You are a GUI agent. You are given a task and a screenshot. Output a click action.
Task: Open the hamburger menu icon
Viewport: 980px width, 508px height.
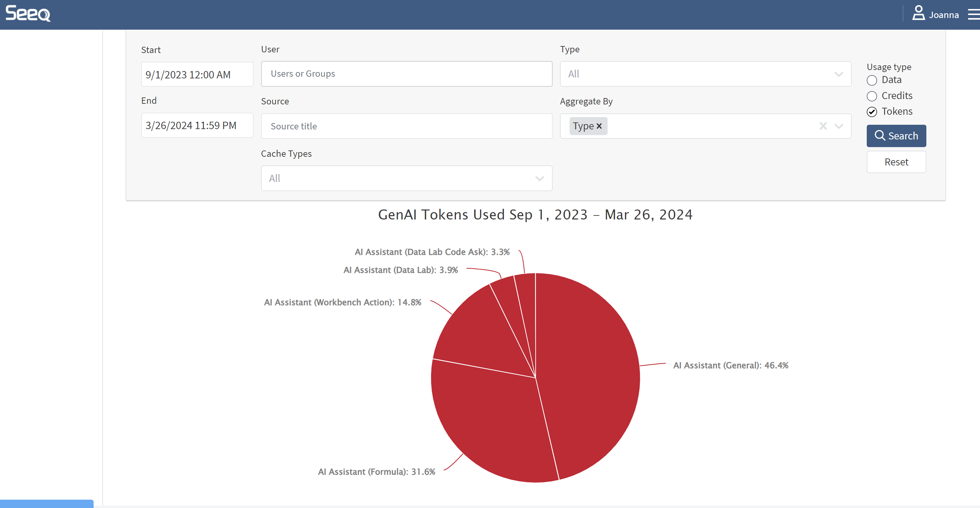[974, 14]
